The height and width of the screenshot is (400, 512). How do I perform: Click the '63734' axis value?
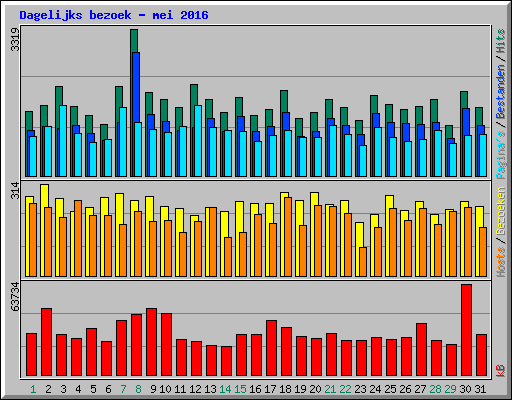pyautogui.click(x=15, y=297)
